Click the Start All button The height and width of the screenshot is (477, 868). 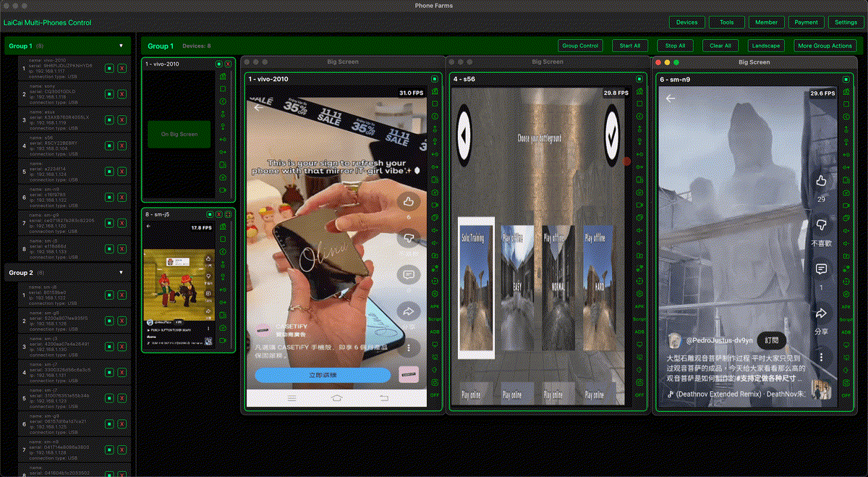click(x=630, y=46)
